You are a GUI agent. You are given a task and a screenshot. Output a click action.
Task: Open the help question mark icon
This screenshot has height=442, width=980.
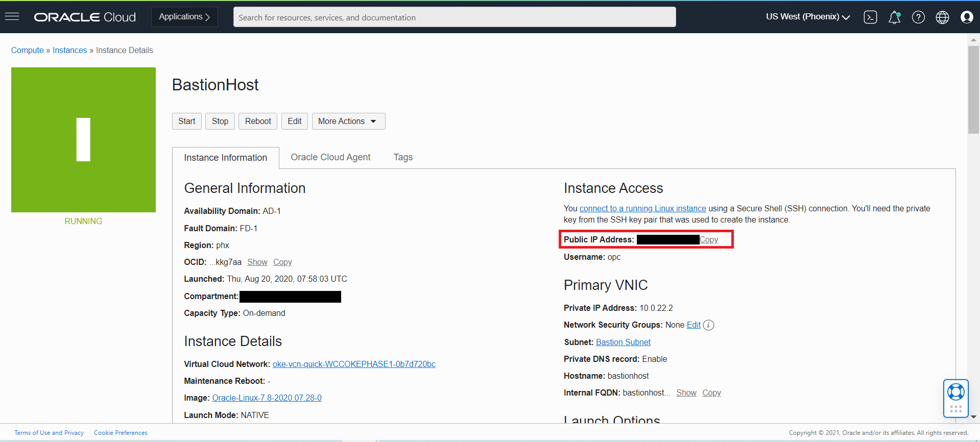pyautogui.click(x=918, y=17)
